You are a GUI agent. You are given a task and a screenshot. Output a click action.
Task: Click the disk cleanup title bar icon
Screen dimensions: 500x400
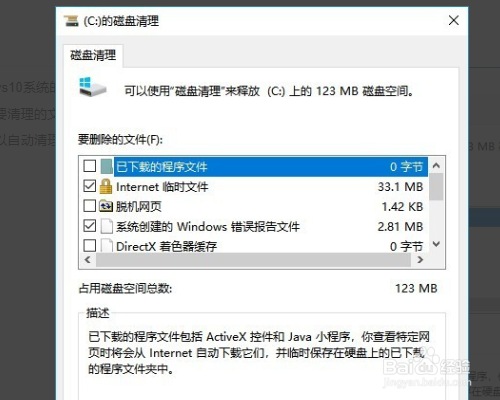[71, 21]
